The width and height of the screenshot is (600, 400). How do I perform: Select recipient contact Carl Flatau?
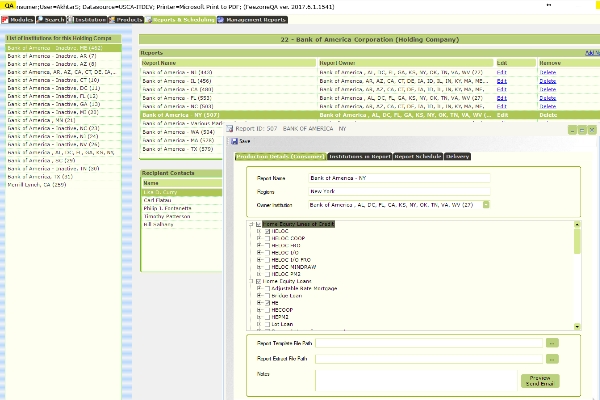(x=182, y=200)
